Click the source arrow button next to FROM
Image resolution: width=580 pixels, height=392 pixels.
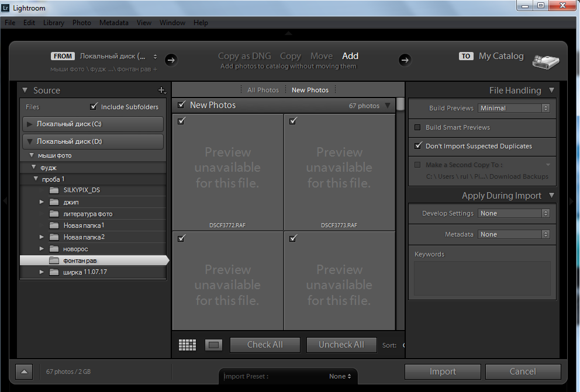171,60
